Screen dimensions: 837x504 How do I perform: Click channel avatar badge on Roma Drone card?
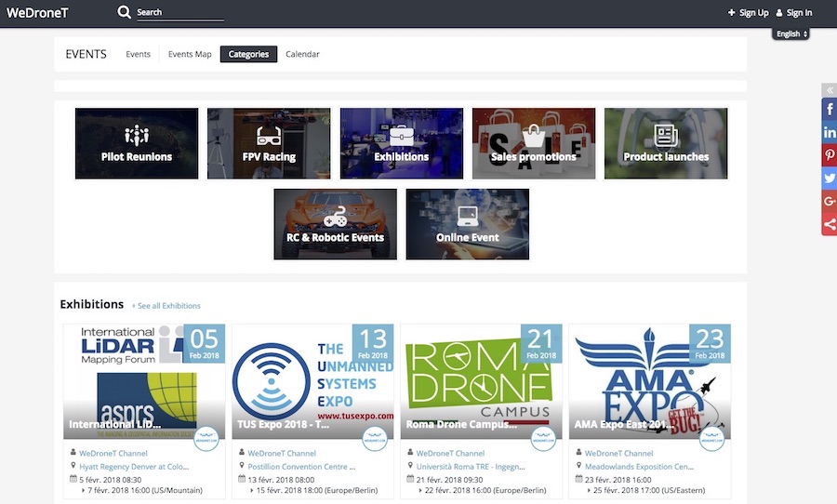[543, 439]
